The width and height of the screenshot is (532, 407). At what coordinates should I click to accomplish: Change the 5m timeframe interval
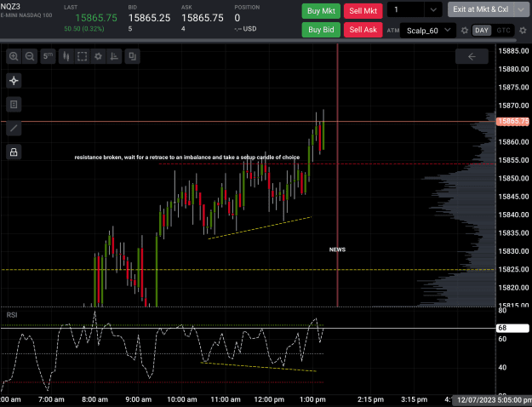coord(48,56)
